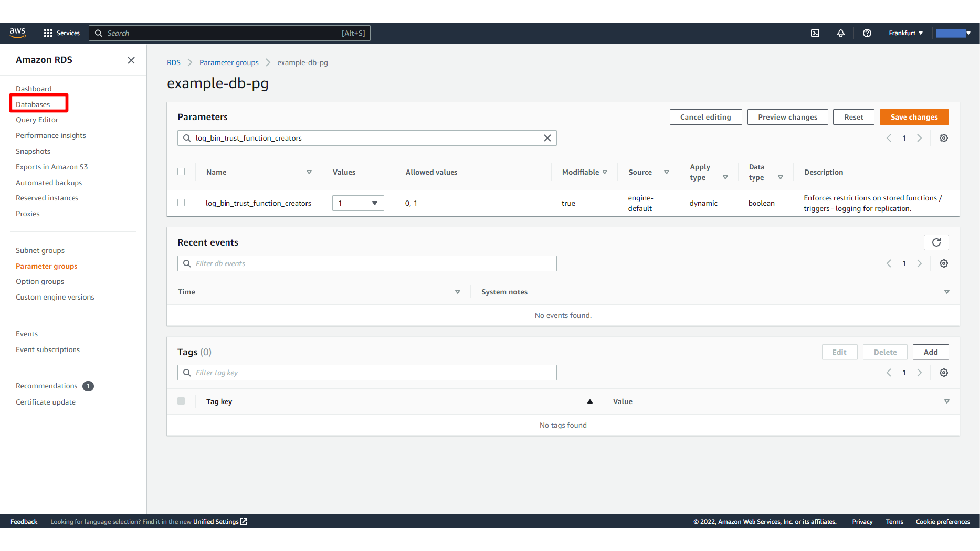Focus the AWS top search box
The width and height of the screenshot is (980, 551).
229,33
